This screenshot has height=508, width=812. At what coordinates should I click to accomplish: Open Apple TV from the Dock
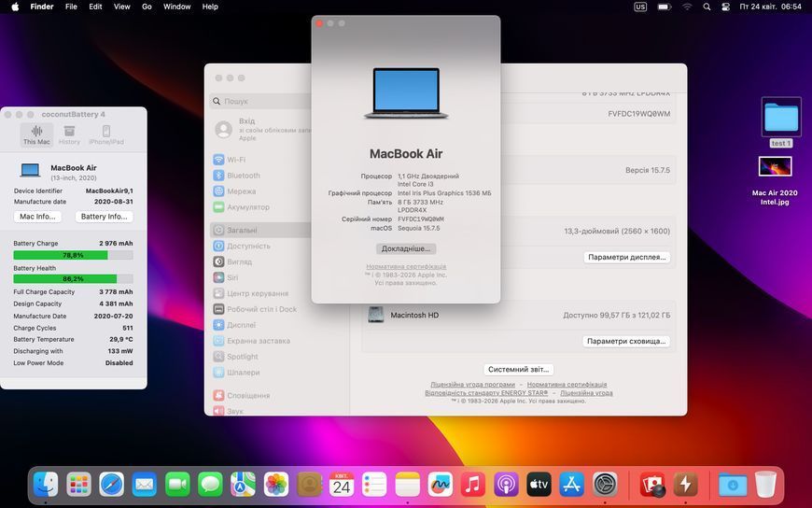tap(539, 485)
